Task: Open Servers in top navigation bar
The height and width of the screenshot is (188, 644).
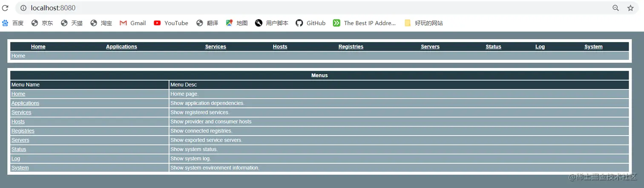Action: pyautogui.click(x=430, y=46)
